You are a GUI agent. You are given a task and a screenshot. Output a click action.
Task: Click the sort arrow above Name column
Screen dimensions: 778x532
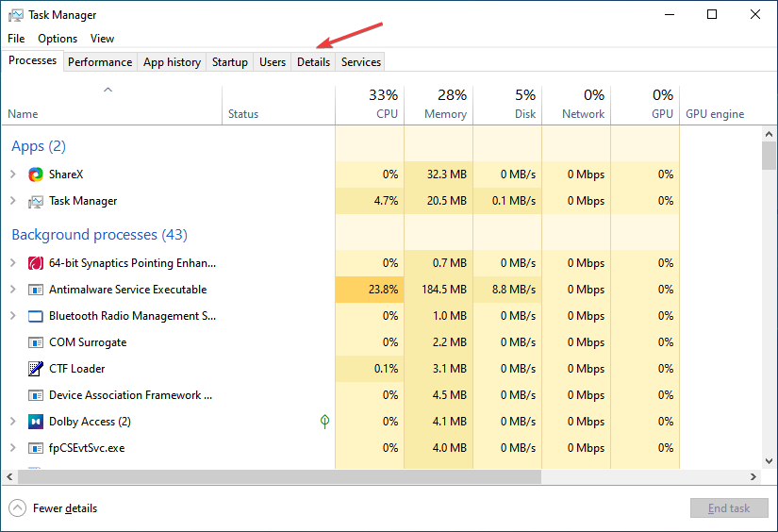(108, 90)
